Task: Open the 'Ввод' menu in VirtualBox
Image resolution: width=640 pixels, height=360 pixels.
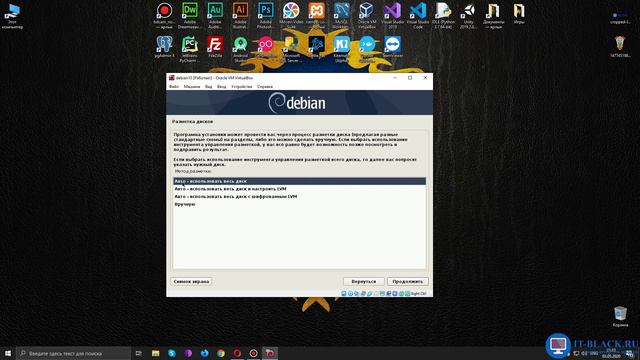Action: [222, 87]
